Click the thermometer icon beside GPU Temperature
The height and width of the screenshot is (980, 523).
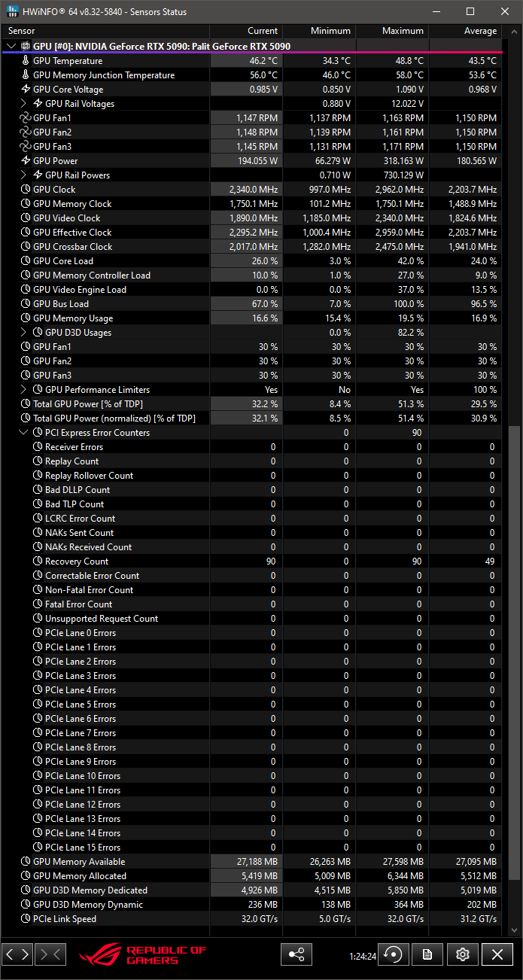click(26, 61)
